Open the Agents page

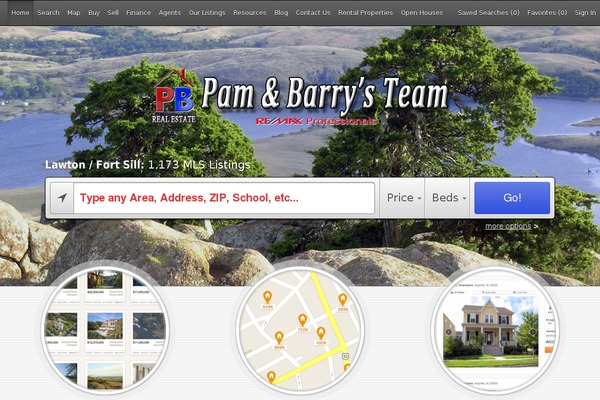pyautogui.click(x=170, y=13)
